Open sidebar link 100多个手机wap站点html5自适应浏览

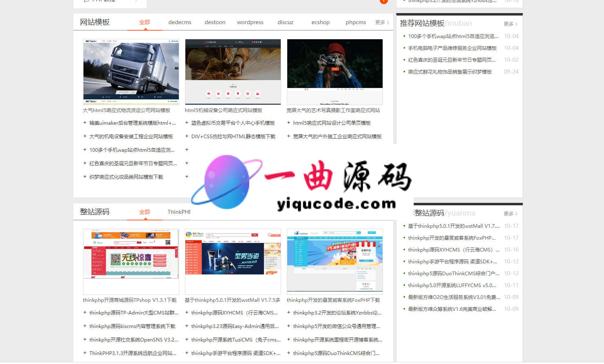pos(453,36)
